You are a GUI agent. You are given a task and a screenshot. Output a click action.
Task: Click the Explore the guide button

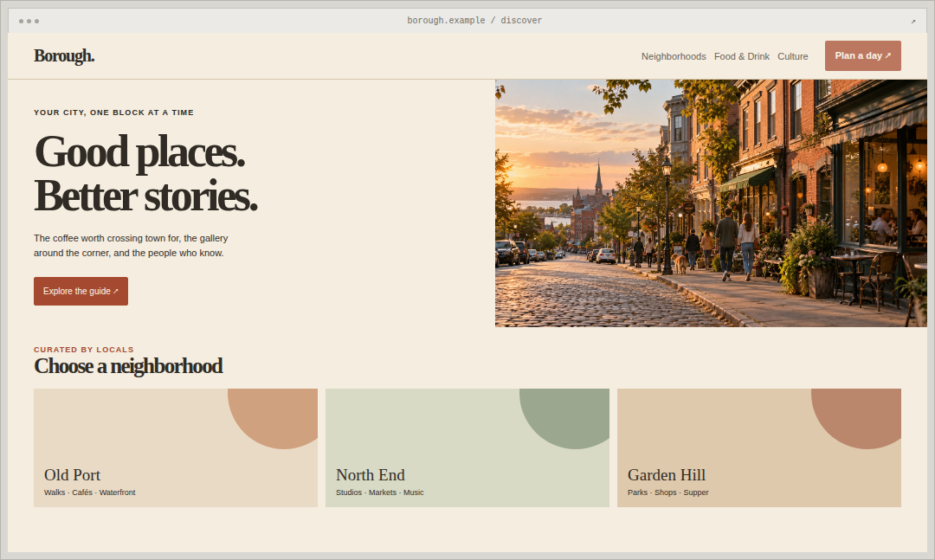pos(81,291)
